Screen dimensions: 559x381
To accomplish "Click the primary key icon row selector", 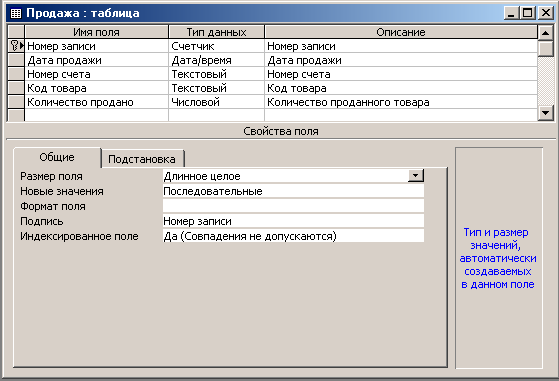I will coord(16,46).
